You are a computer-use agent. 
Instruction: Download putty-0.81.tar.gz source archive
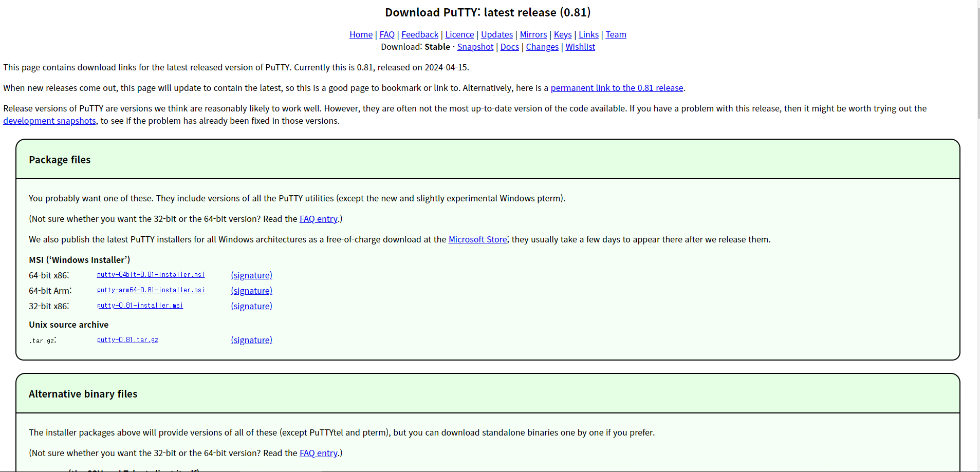(127, 340)
